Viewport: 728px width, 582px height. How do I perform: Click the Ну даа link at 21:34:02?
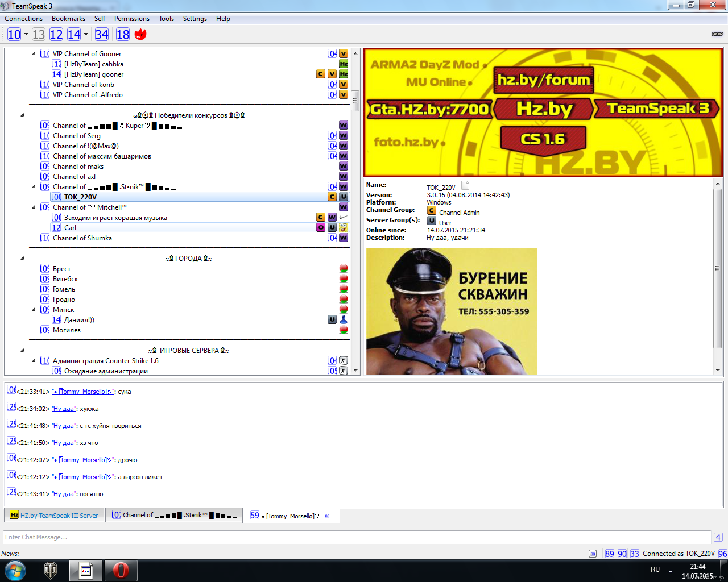(64, 409)
